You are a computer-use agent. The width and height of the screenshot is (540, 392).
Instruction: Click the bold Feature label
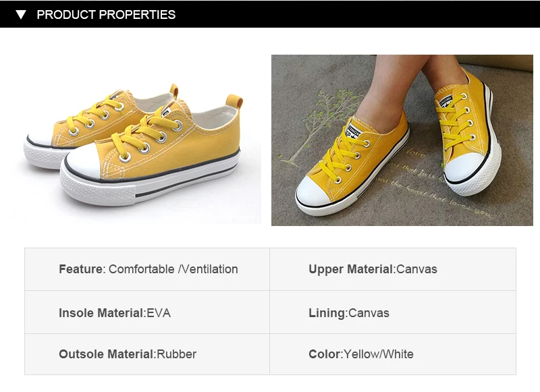[80, 269]
